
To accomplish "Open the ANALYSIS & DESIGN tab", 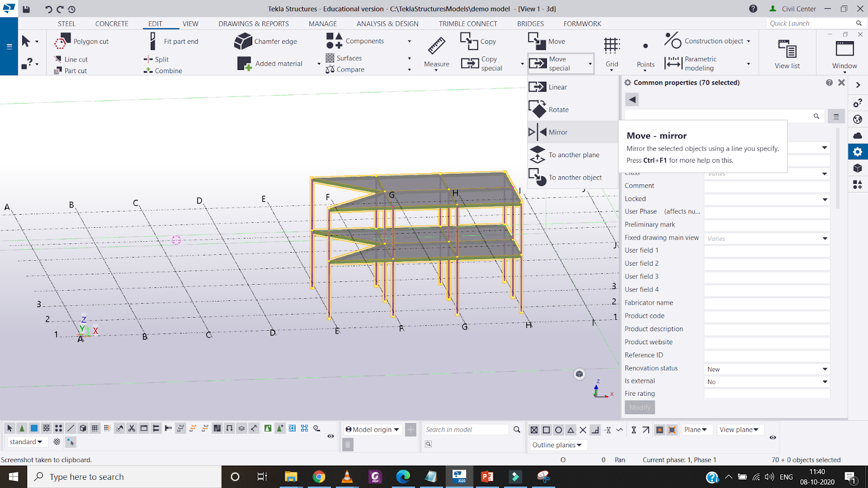I will pyautogui.click(x=387, y=24).
